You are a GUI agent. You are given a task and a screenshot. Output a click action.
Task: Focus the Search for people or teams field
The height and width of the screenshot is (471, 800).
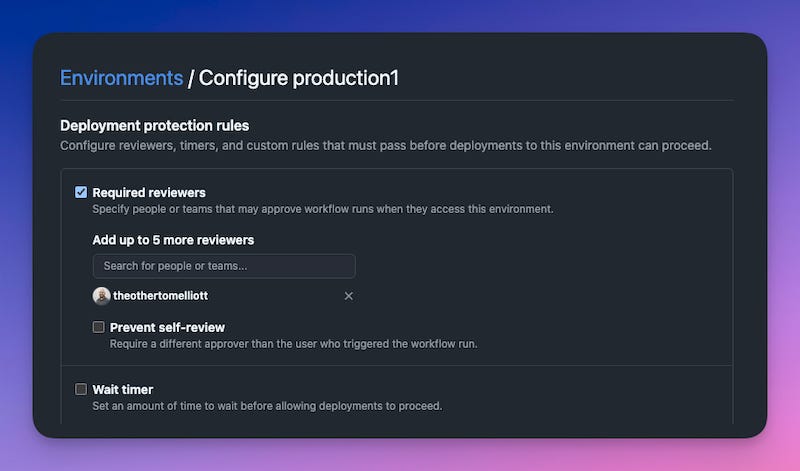pyautogui.click(x=224, y=266)
